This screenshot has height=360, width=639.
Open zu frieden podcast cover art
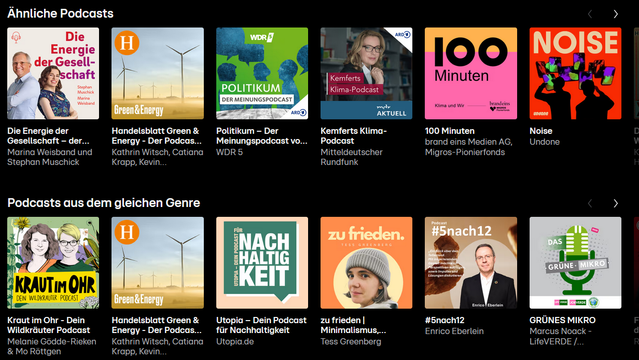(x=366, y=263)
